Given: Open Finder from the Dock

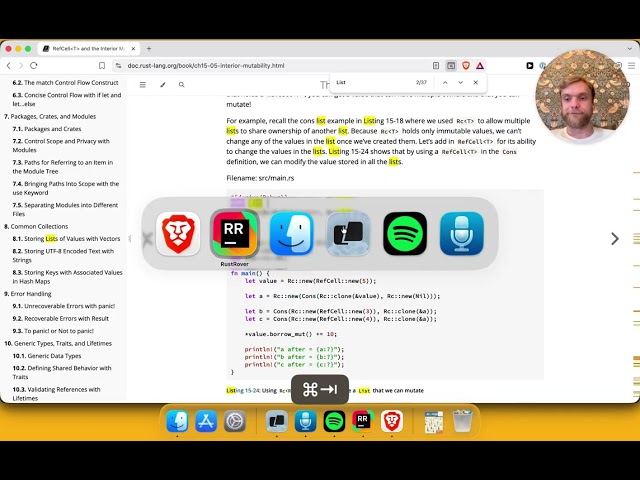Looking at the screenshot, I should click(177, 421).
